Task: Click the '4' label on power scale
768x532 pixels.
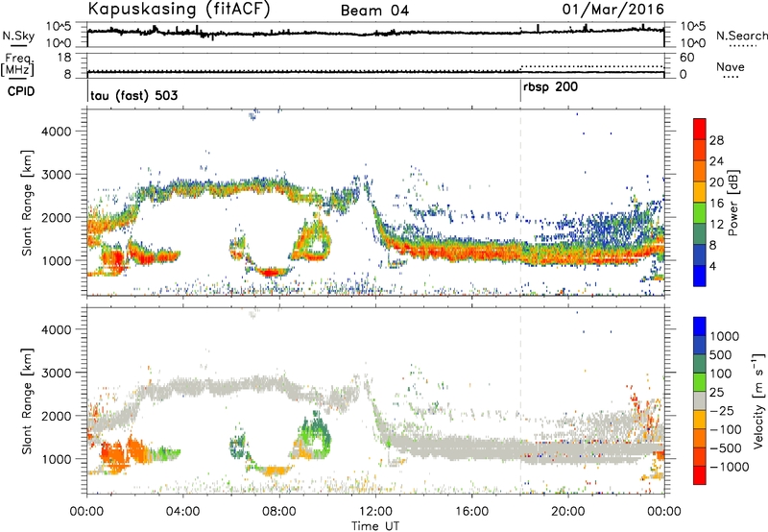Action: point(713,266)
